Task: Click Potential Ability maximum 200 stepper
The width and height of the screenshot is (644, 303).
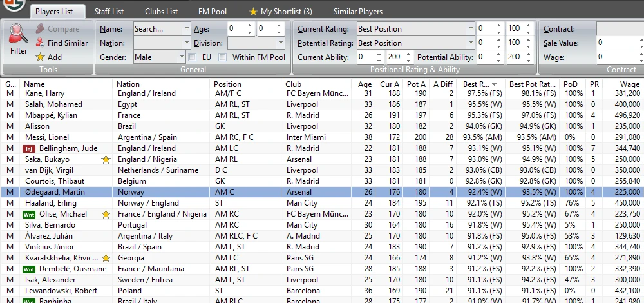Action: [520, 57]
